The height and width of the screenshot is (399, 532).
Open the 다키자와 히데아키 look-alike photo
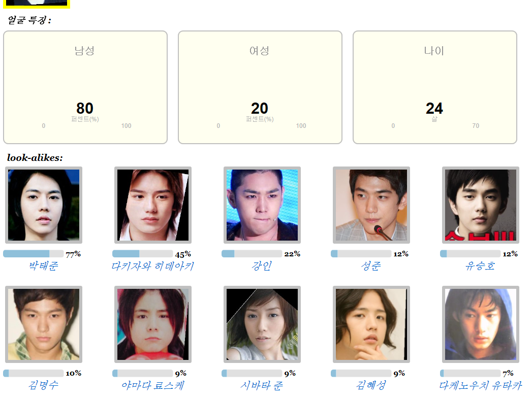click(x=153, y=205)
